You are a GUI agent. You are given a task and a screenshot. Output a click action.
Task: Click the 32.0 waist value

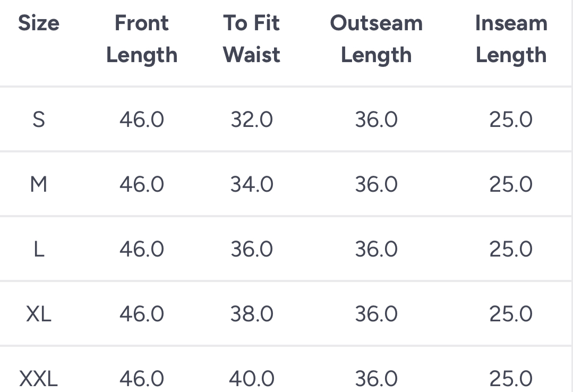pyautogui.click(x=252, y=120)
